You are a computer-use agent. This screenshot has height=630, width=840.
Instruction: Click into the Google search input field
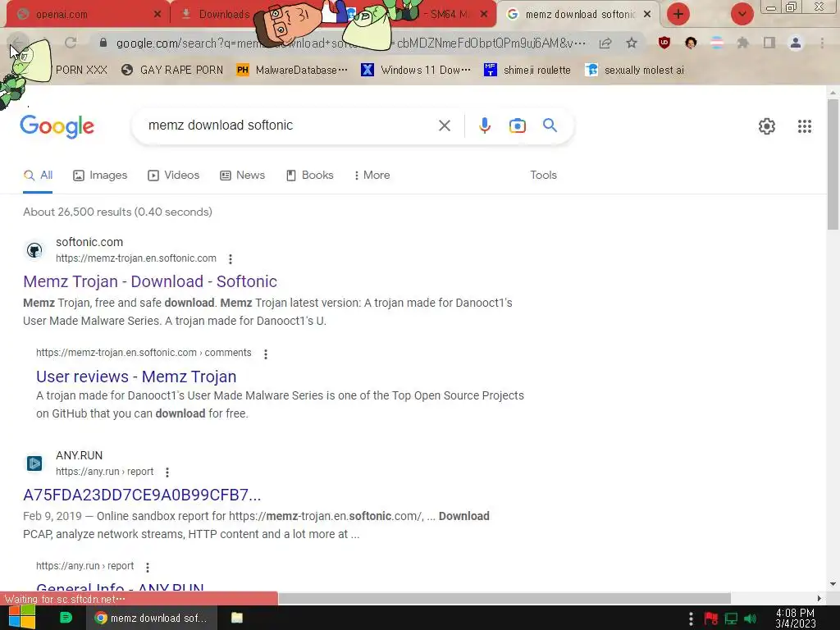click(290, 126)
